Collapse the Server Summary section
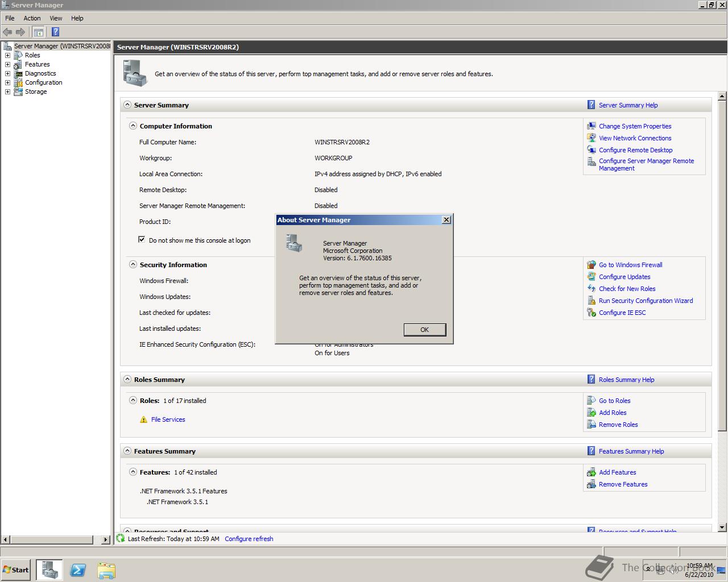This screenshot has height=582, width=728. 127,105
